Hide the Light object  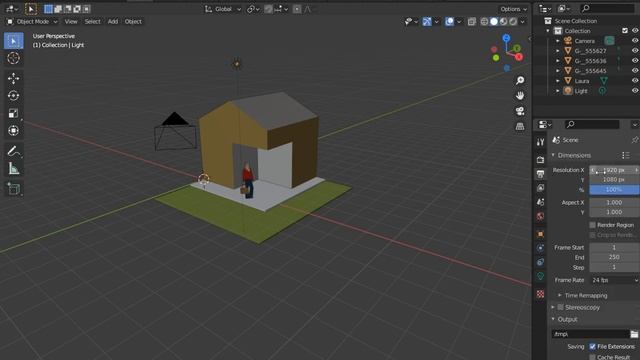pos(635,91)
